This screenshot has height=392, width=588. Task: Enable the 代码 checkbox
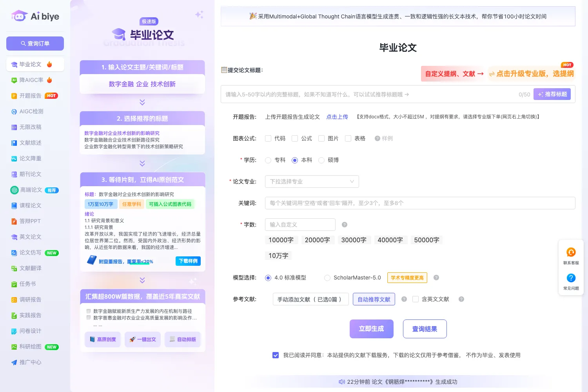(268, 138)
